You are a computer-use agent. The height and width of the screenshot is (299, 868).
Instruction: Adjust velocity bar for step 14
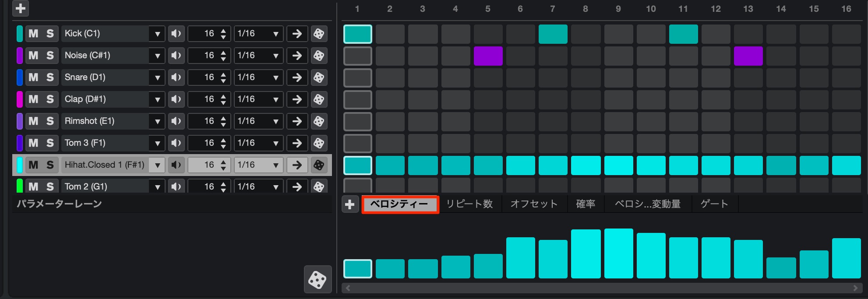(781, 268)
